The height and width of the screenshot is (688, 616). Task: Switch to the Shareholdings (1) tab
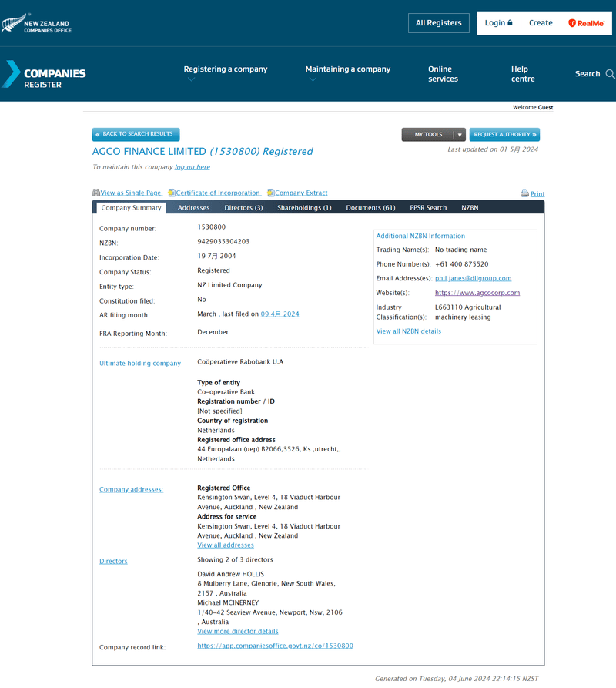point(304,208)
